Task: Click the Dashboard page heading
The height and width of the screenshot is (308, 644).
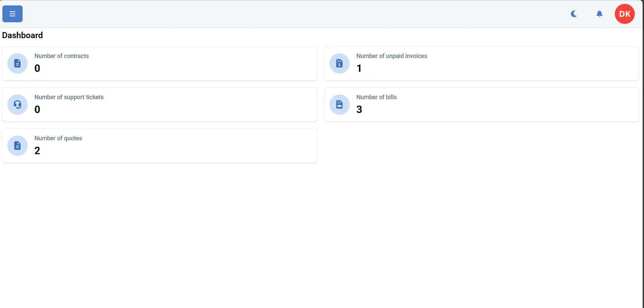Action: pos(23,35)
